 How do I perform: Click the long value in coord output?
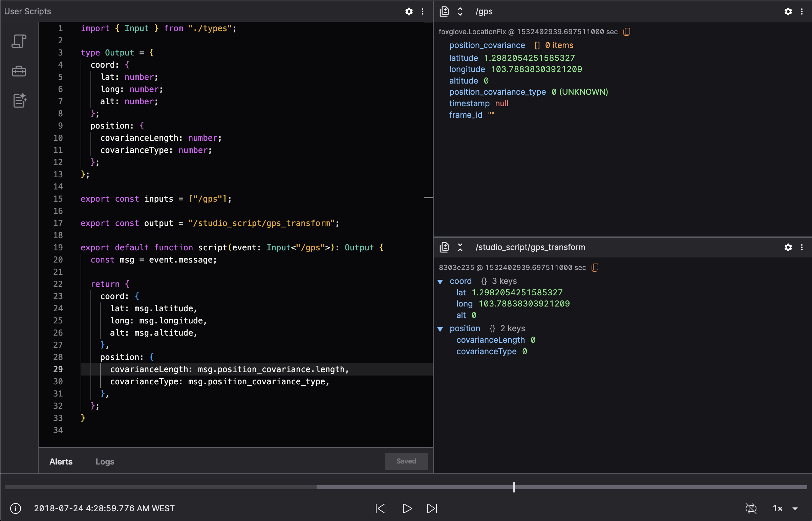[x=524, y=304]
